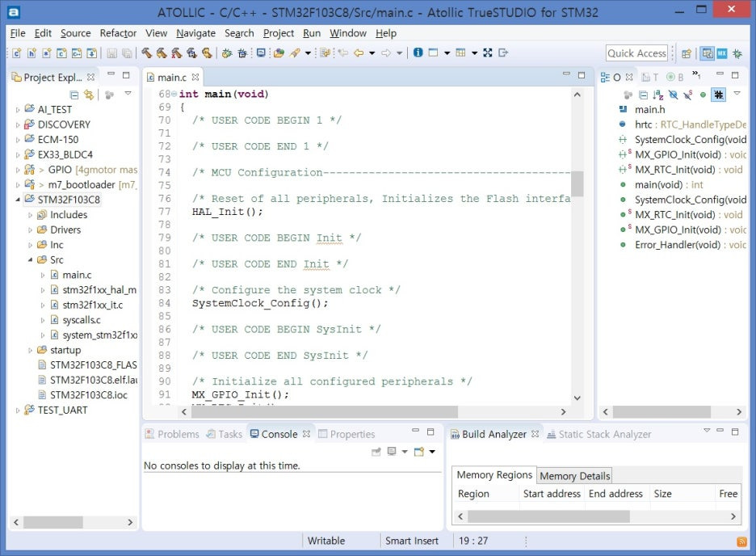
Task: Expand the Drivers folder
Action: (x=30, y=230)
